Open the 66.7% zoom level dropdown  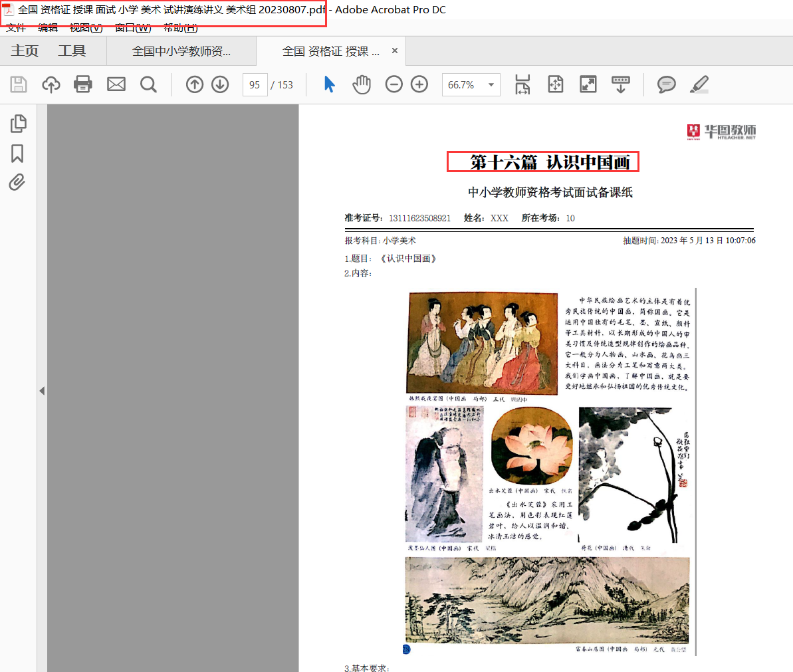click(491, 85)
